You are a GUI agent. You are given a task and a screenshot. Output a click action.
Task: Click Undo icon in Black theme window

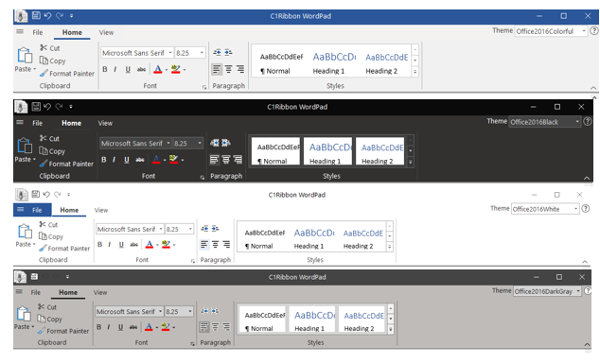coord(47,106)
